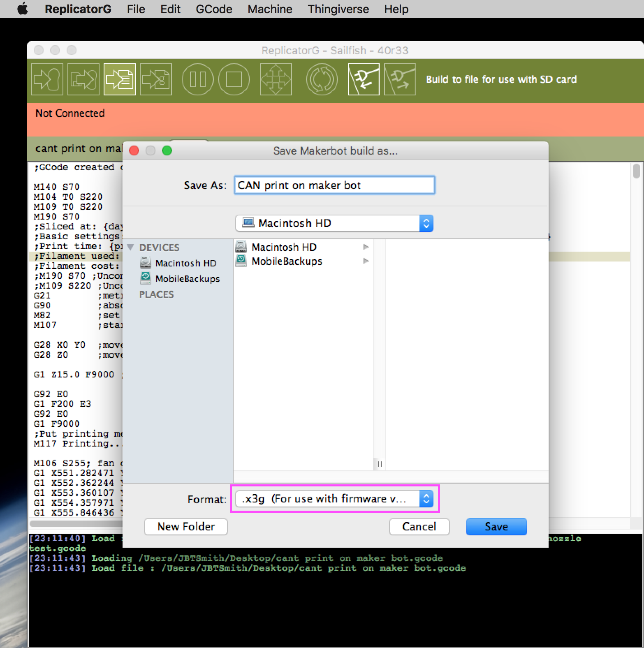The width and height of the screenshot is (644, 648).
Task: Click the 'M140 S70' GCode line
Action: [56, 187]
